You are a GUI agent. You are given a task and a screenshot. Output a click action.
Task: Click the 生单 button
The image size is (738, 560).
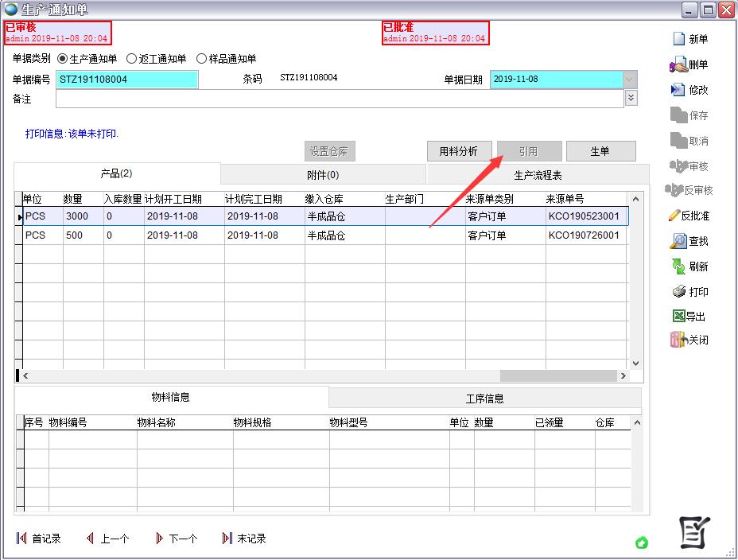pyautogui.click(x=600, y=151)
